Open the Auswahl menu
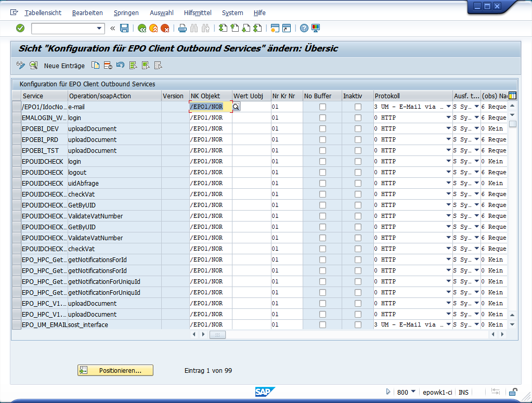The image size is (532, 403). 162,13
